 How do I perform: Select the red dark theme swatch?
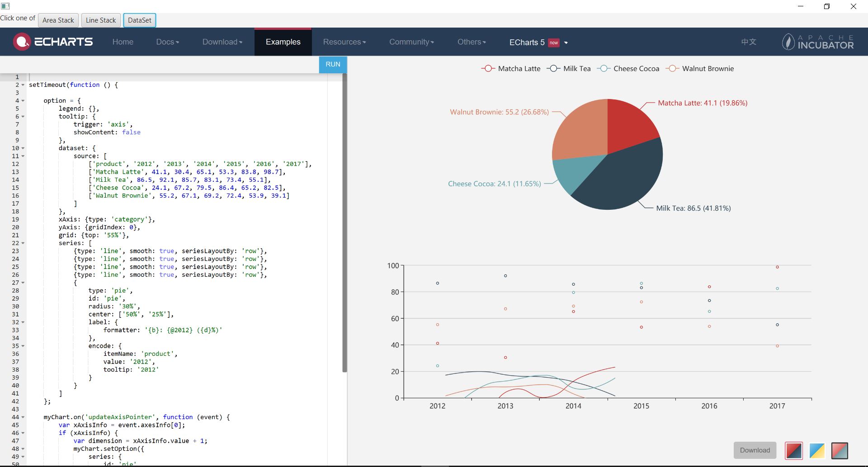(x=794, y=450)
